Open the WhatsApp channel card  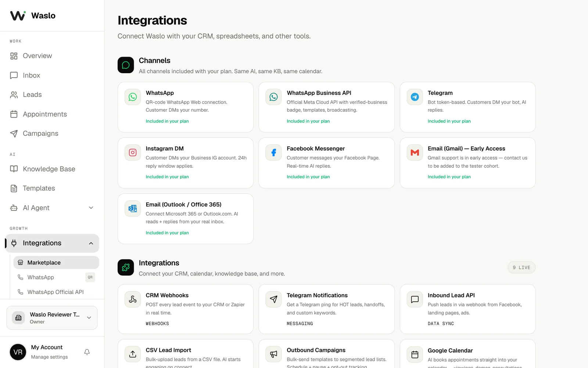point(186,107)
